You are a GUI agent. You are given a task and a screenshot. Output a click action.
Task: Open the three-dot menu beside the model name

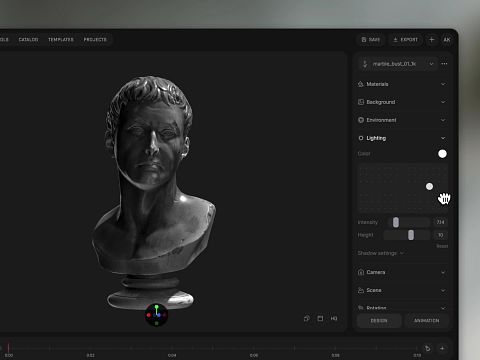pyautogui.click(x=444, y=64)
